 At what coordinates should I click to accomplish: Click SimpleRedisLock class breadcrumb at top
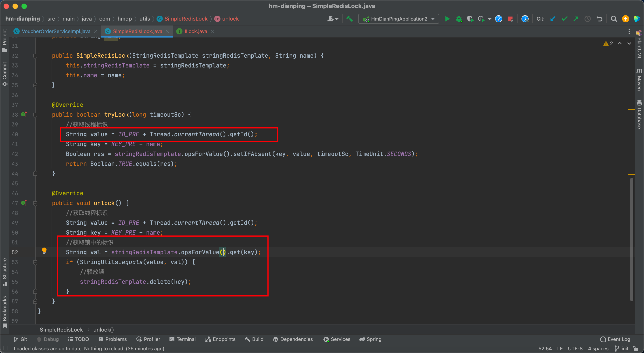click(x=182, y=19)
